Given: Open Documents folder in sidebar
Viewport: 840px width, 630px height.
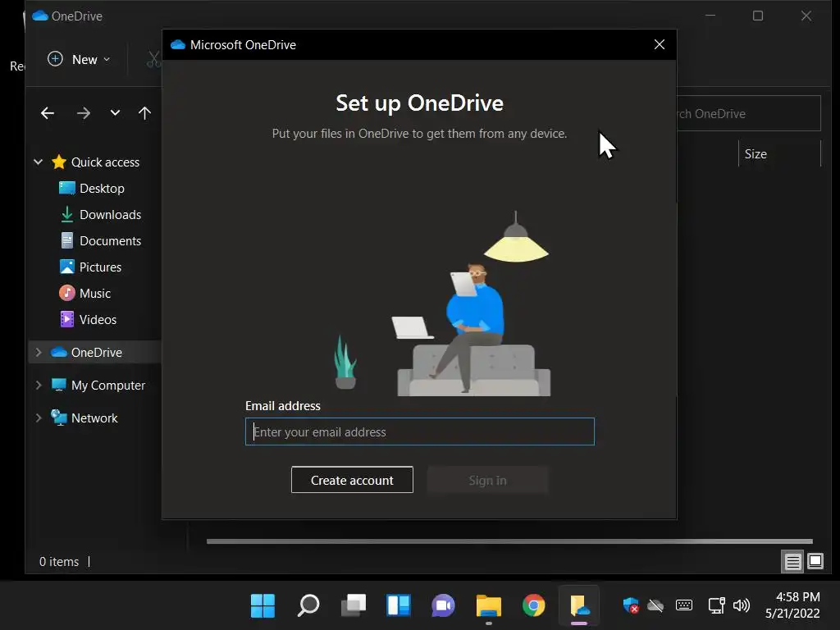Looking at the screenshot, I should tap(111, 241).
